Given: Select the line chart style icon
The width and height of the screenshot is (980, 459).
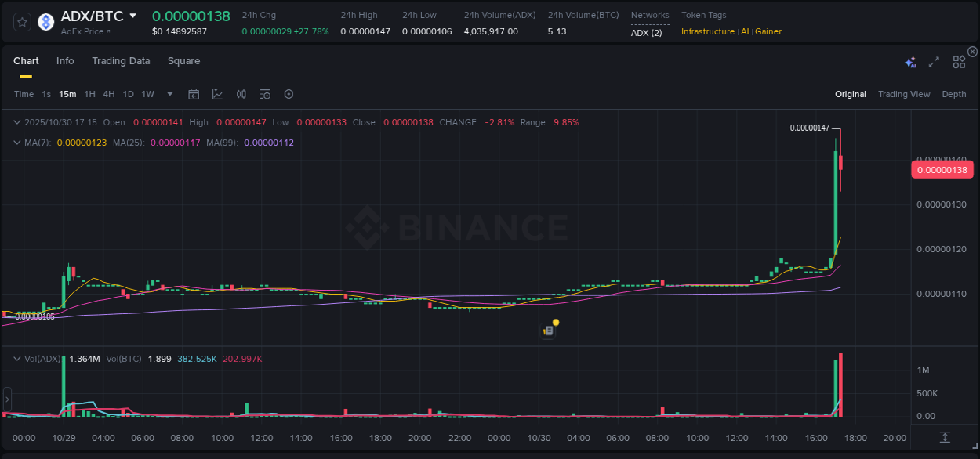Looking at the screenshot, I should pos(218,93).
